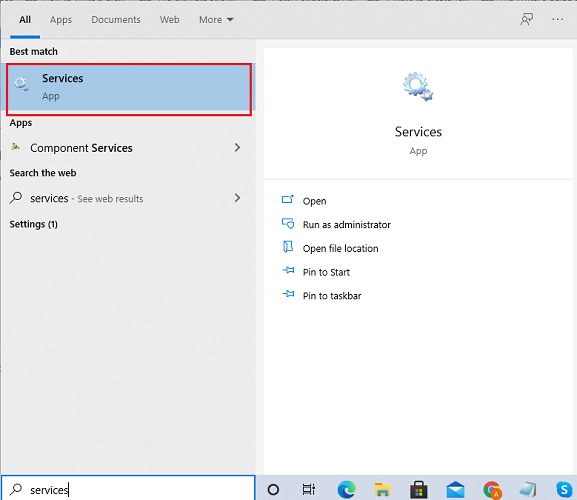Choose Open file location
The height and width of the screenshot is (500, 577).
pyautogui.click(x=340, y=248)
